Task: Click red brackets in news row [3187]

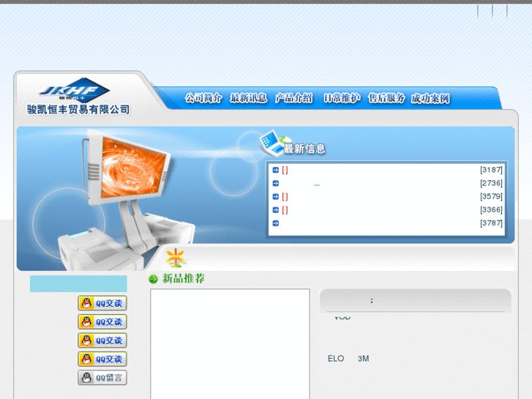Action: pyautogui.click(x=285, y=170)
